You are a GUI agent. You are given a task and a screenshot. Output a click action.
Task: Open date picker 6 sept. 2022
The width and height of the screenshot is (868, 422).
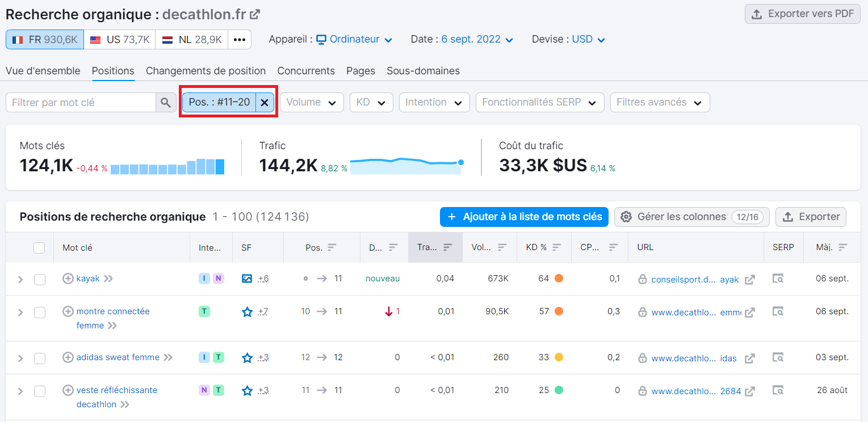point(477,40)
